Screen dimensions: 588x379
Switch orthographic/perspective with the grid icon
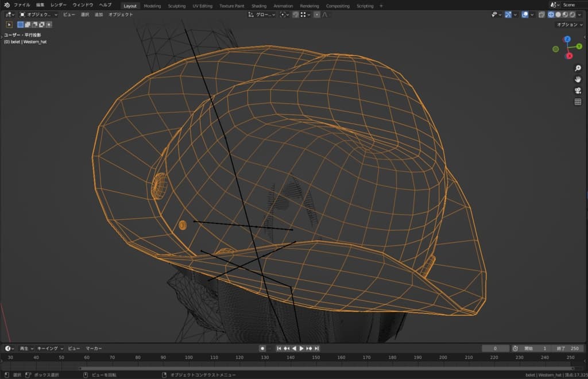[x=578, y=102]
